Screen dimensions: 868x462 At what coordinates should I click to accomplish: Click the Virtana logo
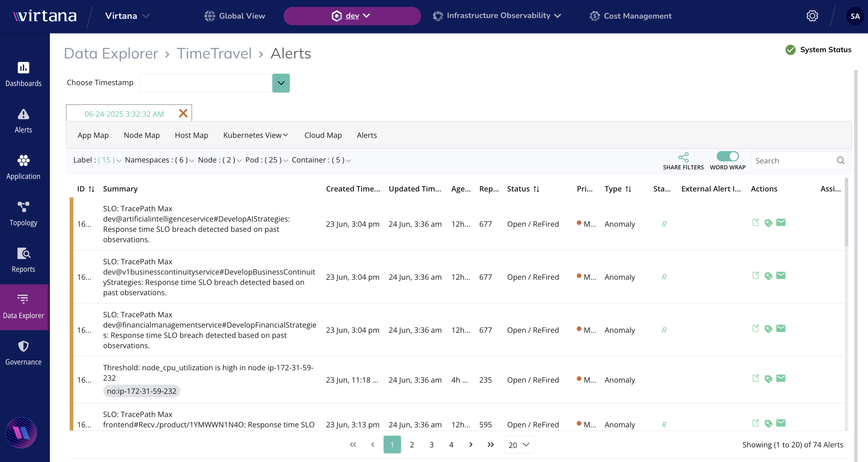(45, 16)
